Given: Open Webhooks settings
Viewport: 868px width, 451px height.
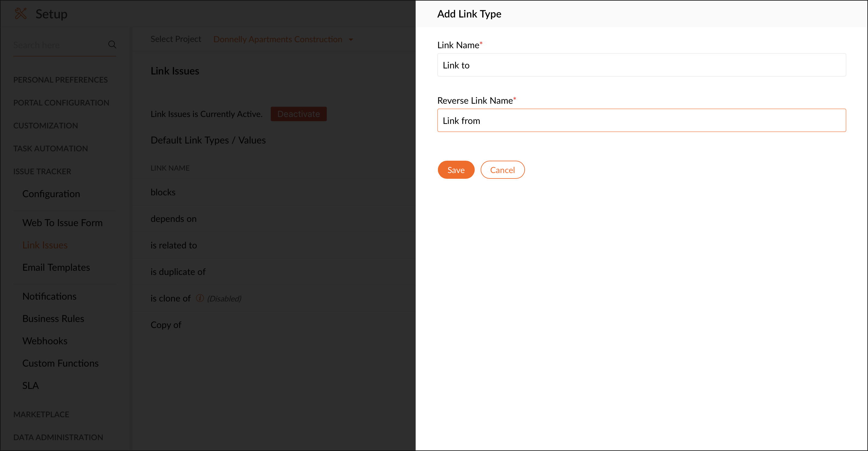Looking at the screenshot, I should pos(45,341).
